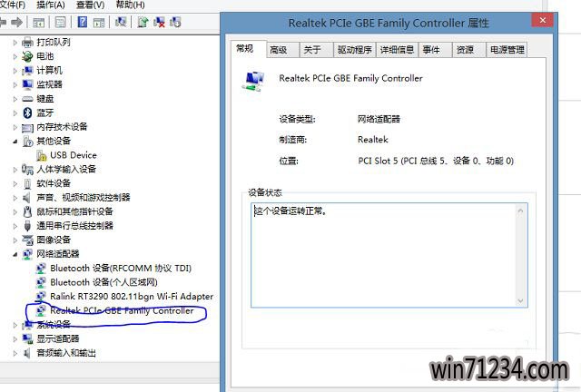Click the disable device toolbar icon
Screen dimensions: 581x392
click(175, 22)
